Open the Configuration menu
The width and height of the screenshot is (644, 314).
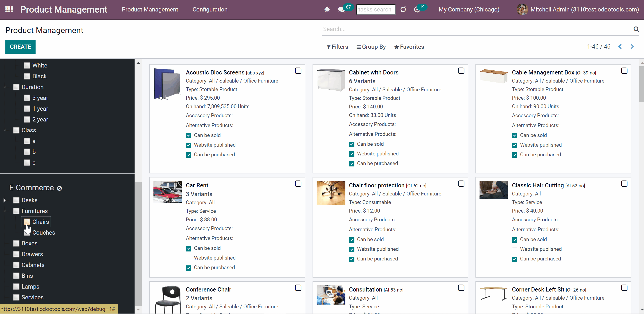[210, 9]
